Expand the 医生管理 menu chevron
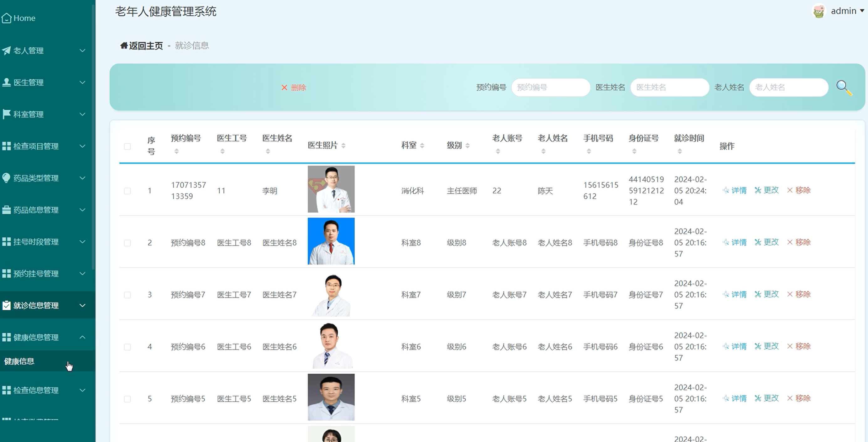This screenshot has height=442, width=868. (x=82, y=82)
